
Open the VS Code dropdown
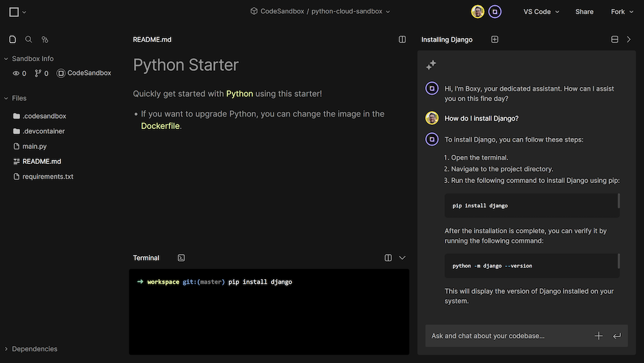pos(541,12)
